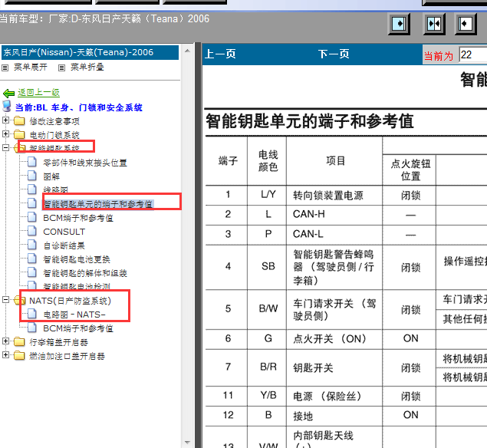Open the CONSULT page
This screenshot has width=487, height=448.
point(64,232)
